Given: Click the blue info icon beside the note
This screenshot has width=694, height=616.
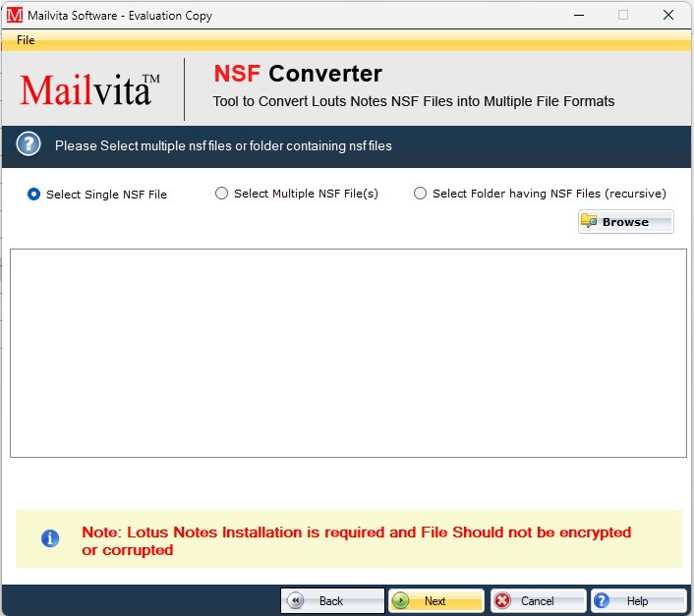Looking at the screenshot, I should pos(50,538).
